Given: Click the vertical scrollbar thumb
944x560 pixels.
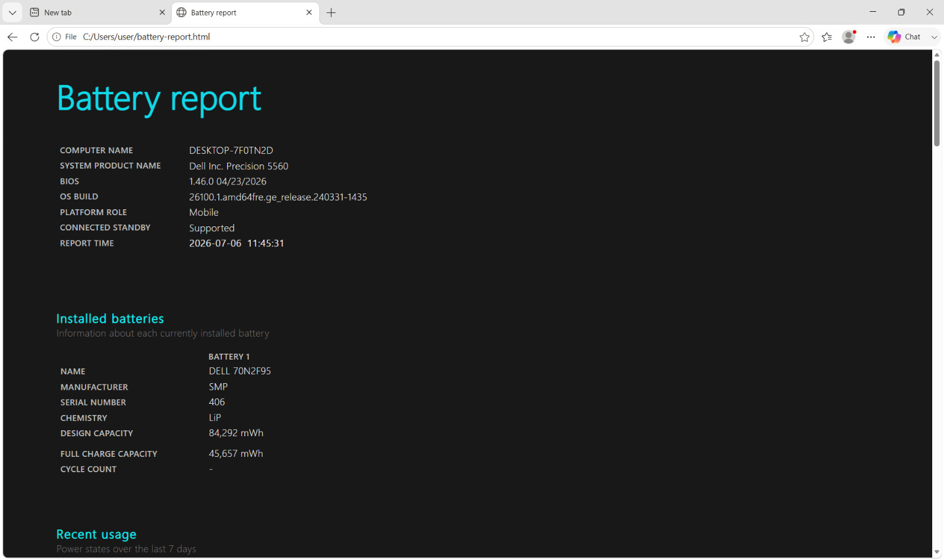Looking at the screenshot, I should 937,103.
